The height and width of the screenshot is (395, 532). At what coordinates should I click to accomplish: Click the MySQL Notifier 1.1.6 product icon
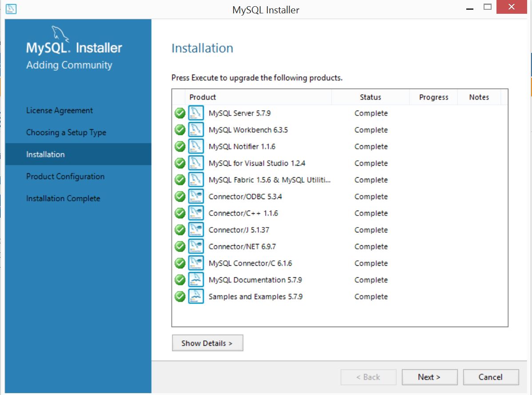click(196, 146)
